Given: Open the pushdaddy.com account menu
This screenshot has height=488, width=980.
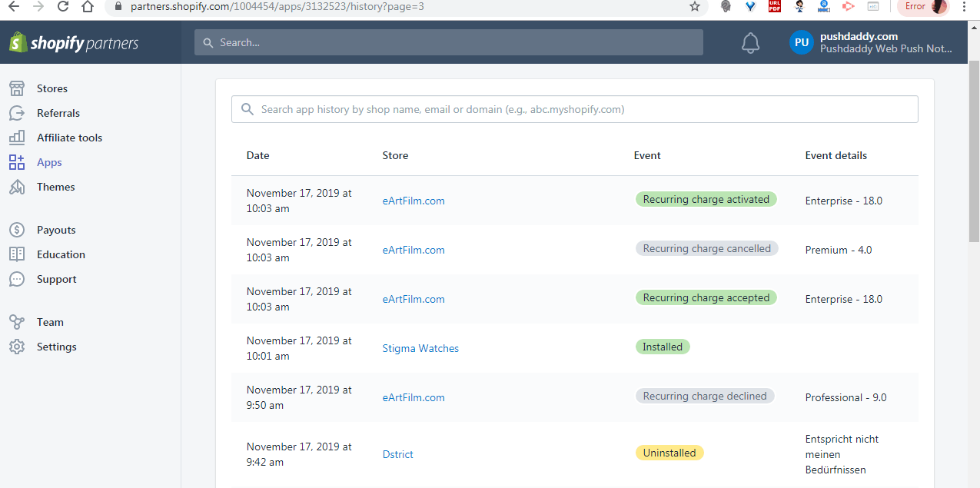Looking at the screenshot, I should click(872, 43).
